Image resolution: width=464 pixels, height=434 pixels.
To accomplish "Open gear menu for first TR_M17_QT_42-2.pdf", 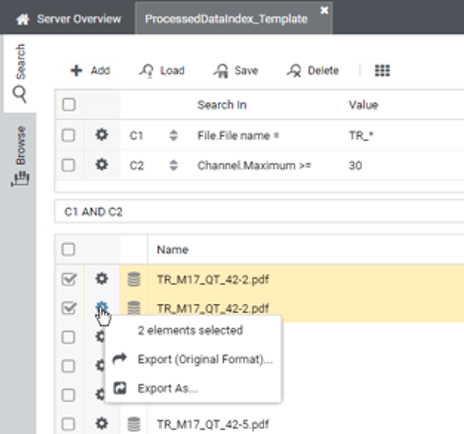I will (x=102, y=278).
